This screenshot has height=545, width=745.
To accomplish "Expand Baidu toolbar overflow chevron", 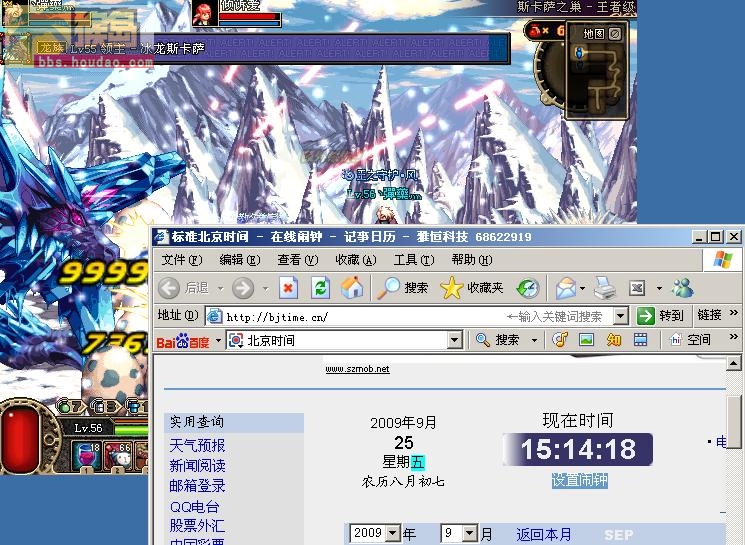I will tap(734, 336).
